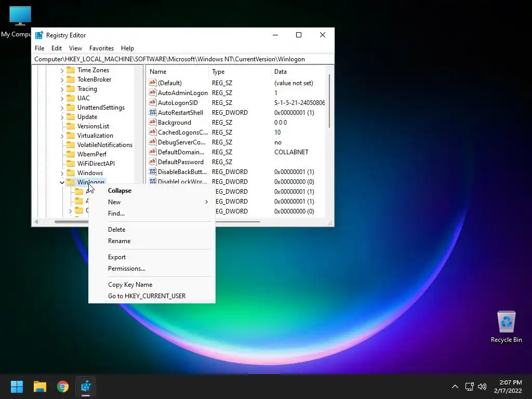Expand the UAC key
The height and width of the screenshot is (399, 532).
click(62, 99)
